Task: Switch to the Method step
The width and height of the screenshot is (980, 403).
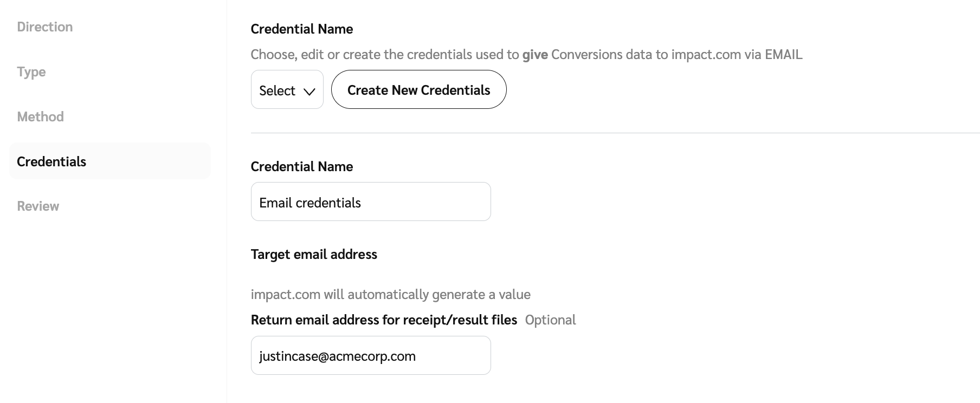Action: pos(41,116)
